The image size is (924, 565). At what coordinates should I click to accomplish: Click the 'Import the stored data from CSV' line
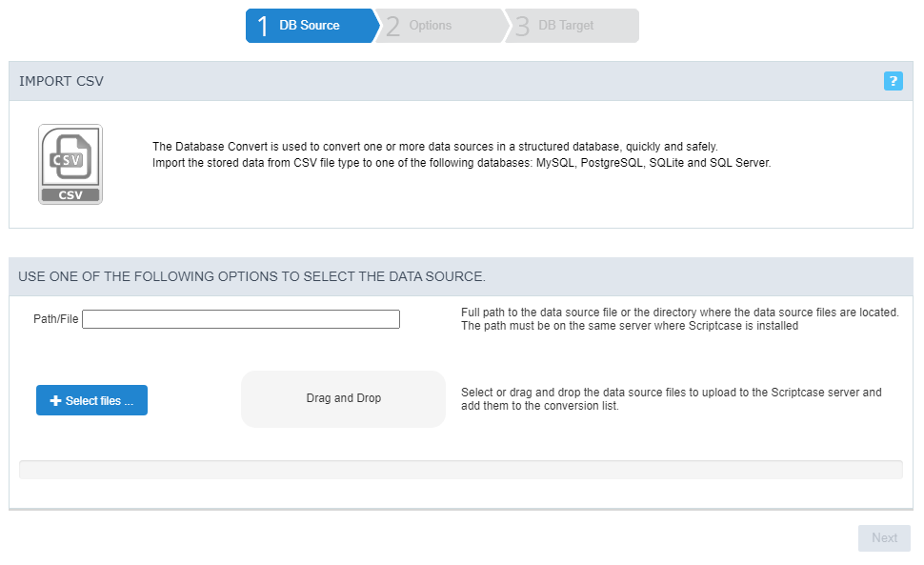[461, 163]
